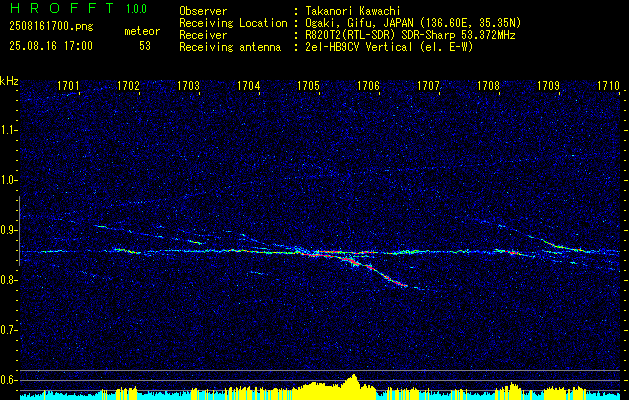Click the Receiving antenna label
The height and width of the screenshot is (400, 629).
click(x=230, y=47)
